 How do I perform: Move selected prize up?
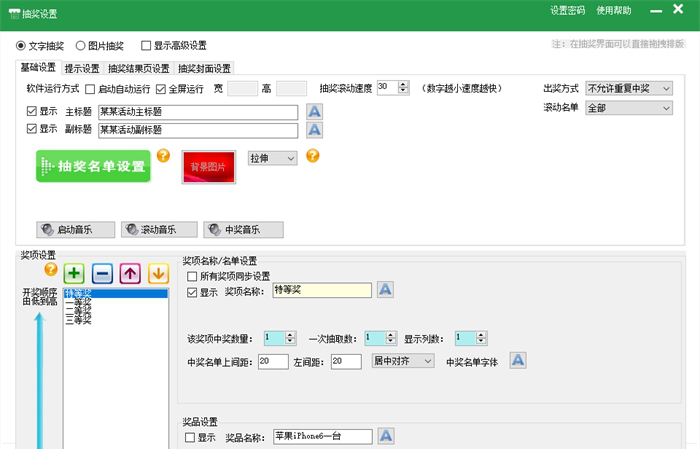[130, 273]
